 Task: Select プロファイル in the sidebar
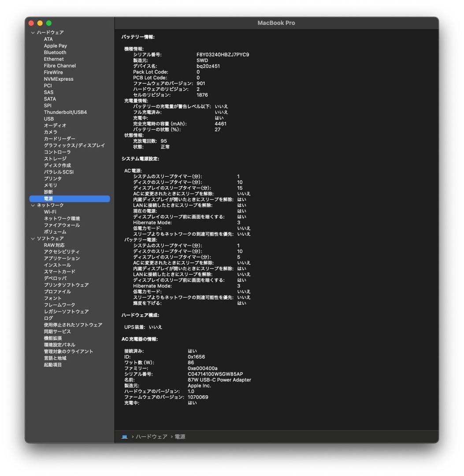pos(57,292)
